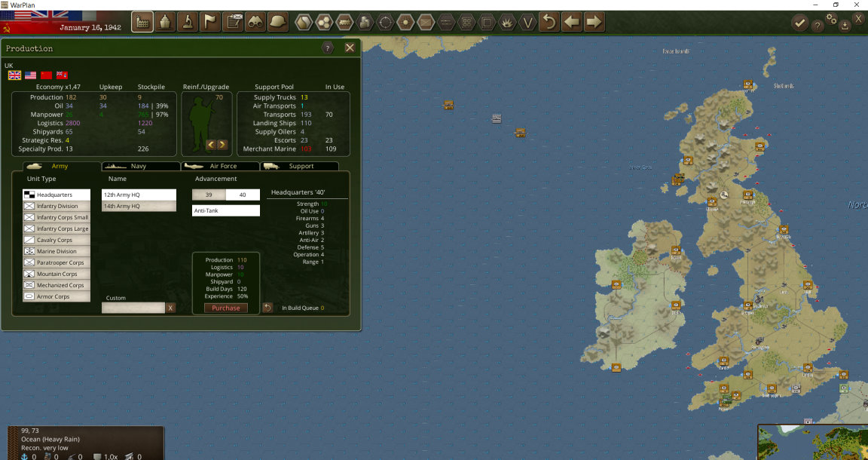This screenshot has width=868, height=460.
Task: Click the curved undo arrow icon
Action: (549, 22)
